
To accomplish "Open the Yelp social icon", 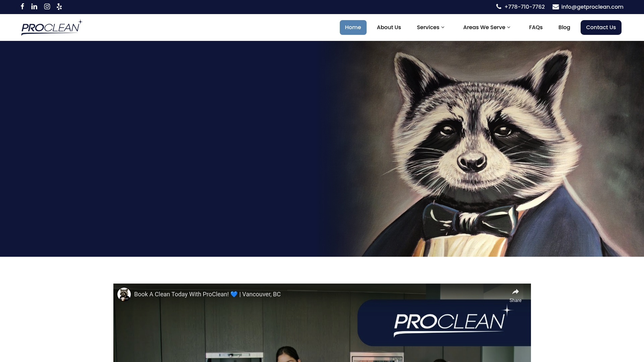I will (59, 7).
